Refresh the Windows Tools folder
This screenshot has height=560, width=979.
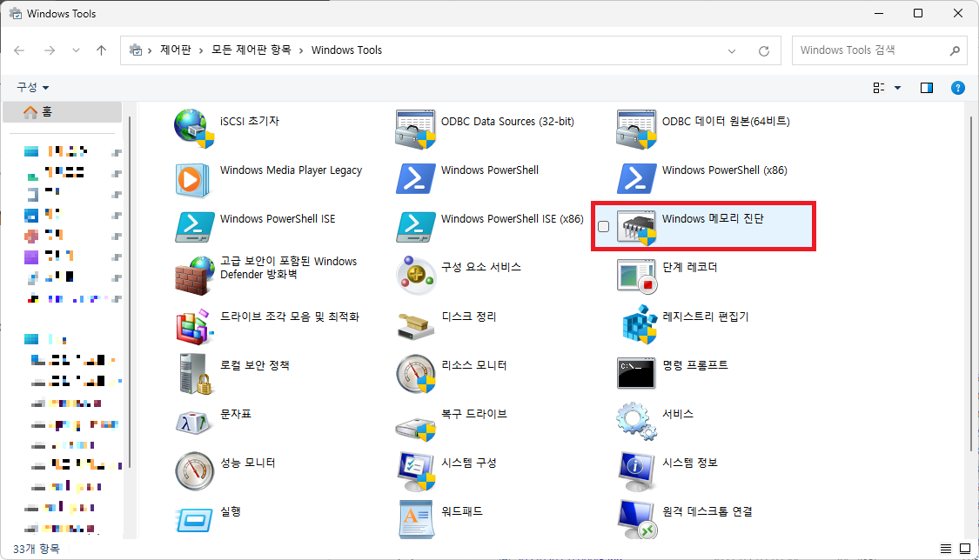[763, 51]
